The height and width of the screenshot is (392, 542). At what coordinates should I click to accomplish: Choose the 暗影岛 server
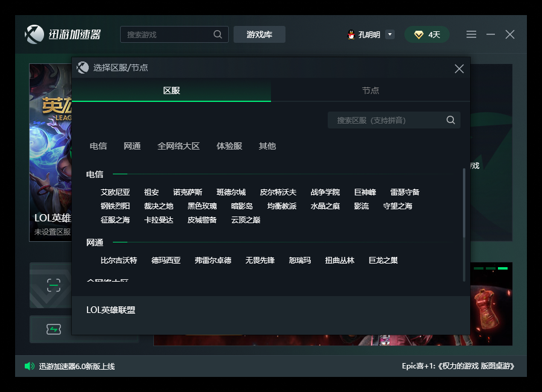[x=242, y=206]
